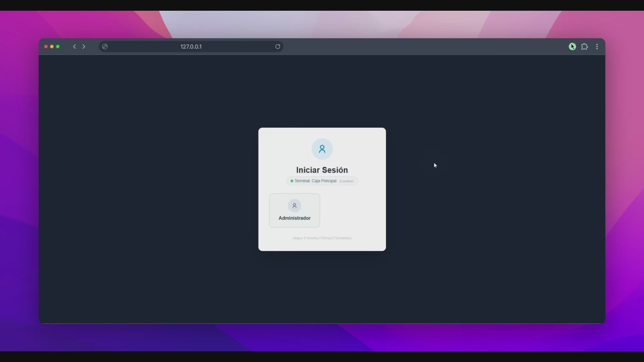Select the Administrador user card
Image resolution: width=644 pixels, height=362 pixels.
coord(294,210)
